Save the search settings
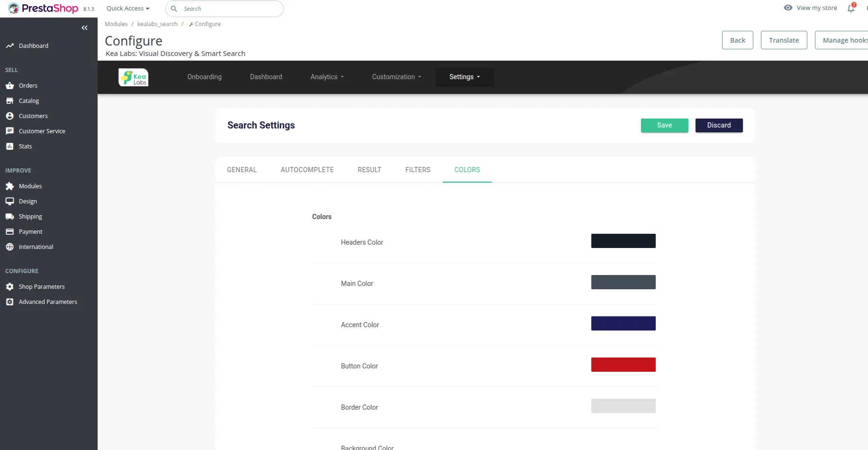The width and height of the screenshot is (868, 450). tap(664, 125)
